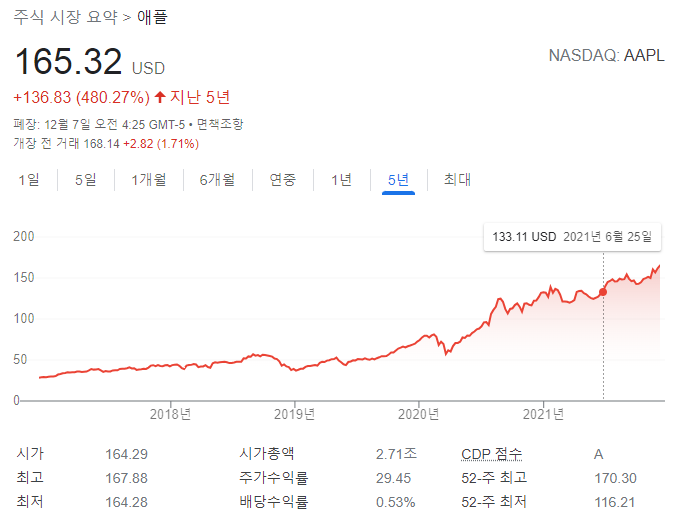The width and height of the screenshot is (693, 520).
Task: Click the 52-주 최저 value 116.21
Action: pos(615,502)
